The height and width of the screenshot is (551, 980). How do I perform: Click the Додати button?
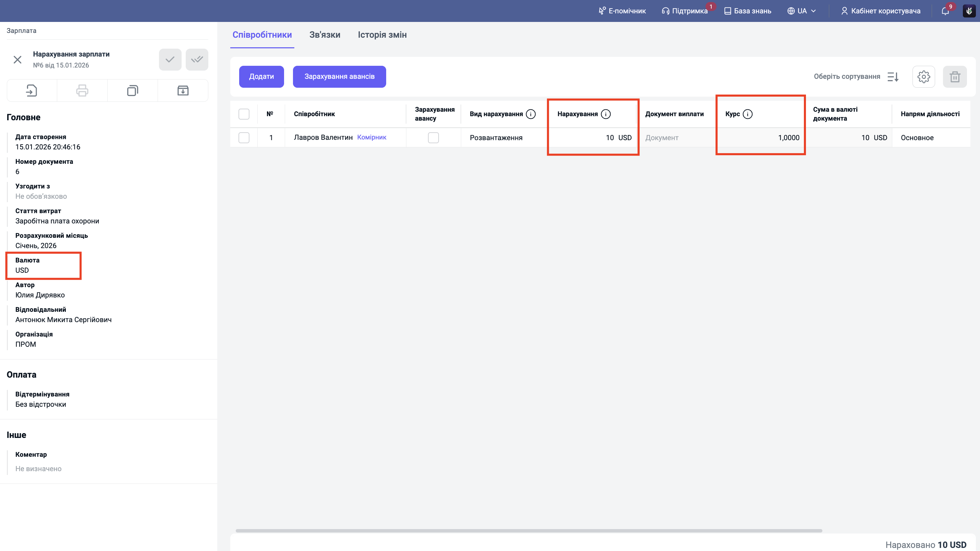coord(261,77)
